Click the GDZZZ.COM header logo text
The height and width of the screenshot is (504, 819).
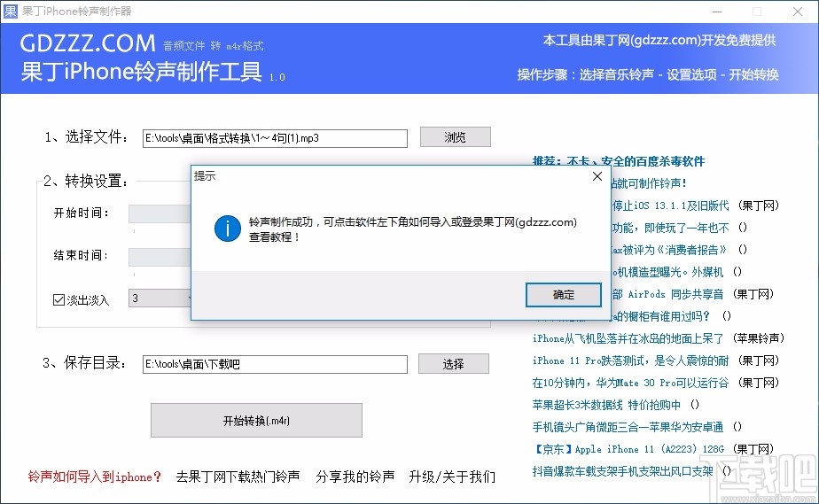88,43
